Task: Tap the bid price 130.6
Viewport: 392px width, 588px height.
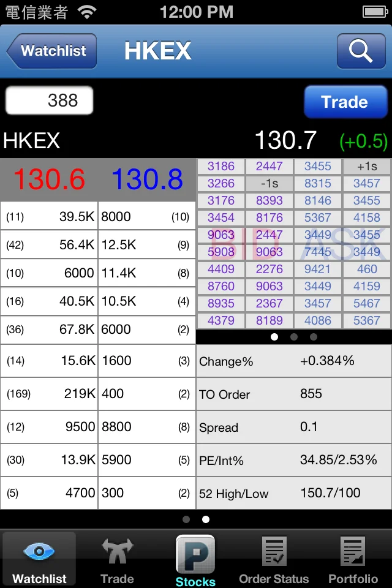Action: point(49,179)
